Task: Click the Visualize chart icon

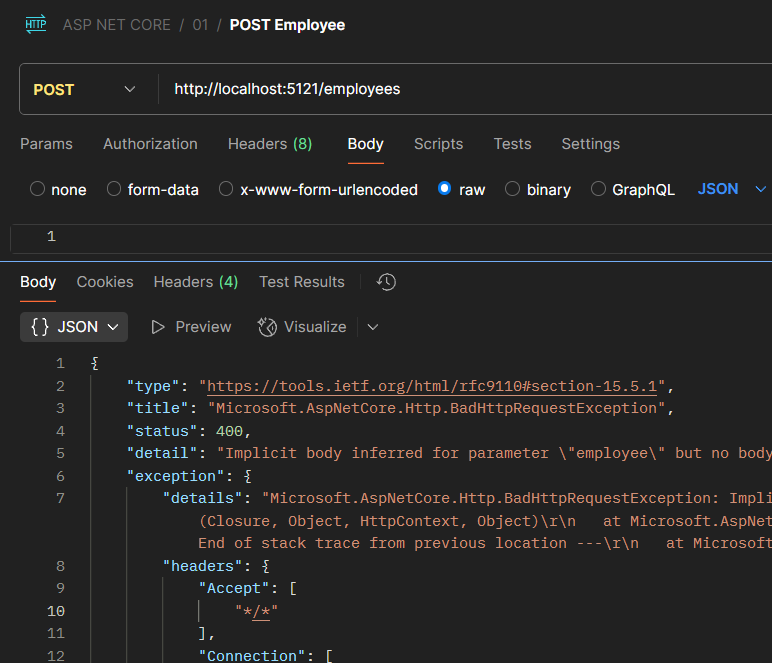Action: 267,327
